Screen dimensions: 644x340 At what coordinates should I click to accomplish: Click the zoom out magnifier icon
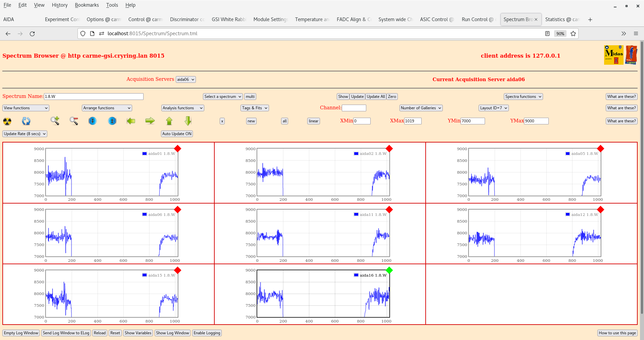(x=74, y=121)
